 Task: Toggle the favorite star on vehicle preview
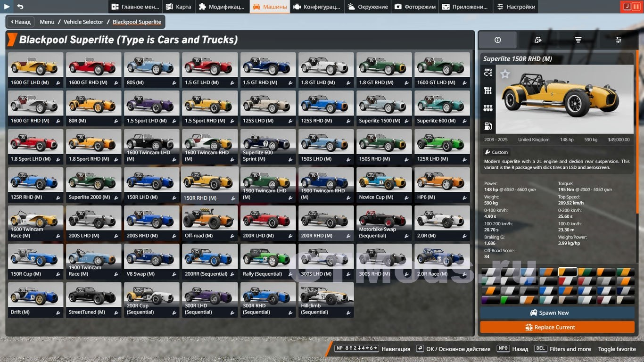coord(505,74)
